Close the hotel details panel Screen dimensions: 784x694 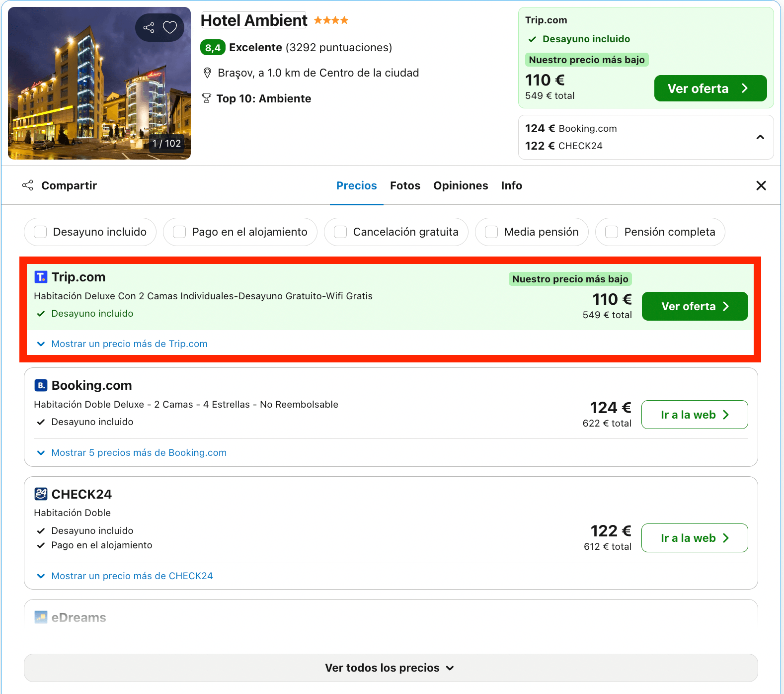coord(761,185)
